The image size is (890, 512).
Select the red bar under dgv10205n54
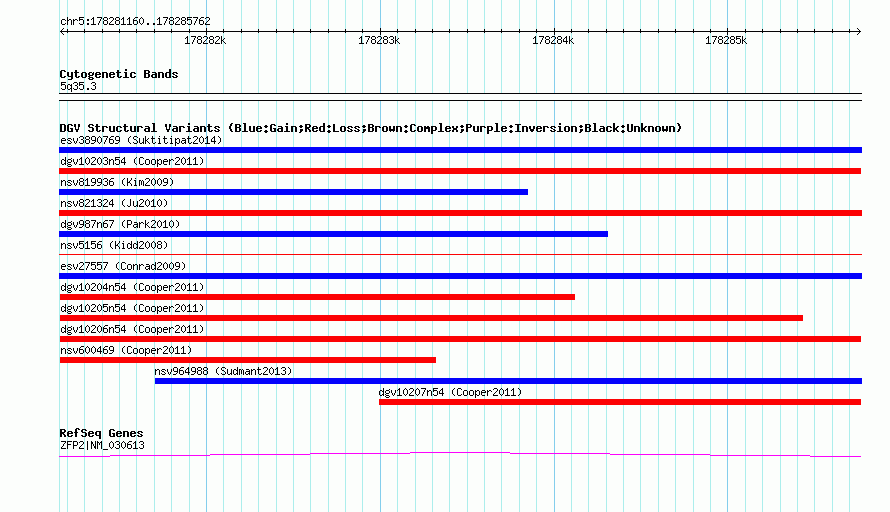pos(431,318)
